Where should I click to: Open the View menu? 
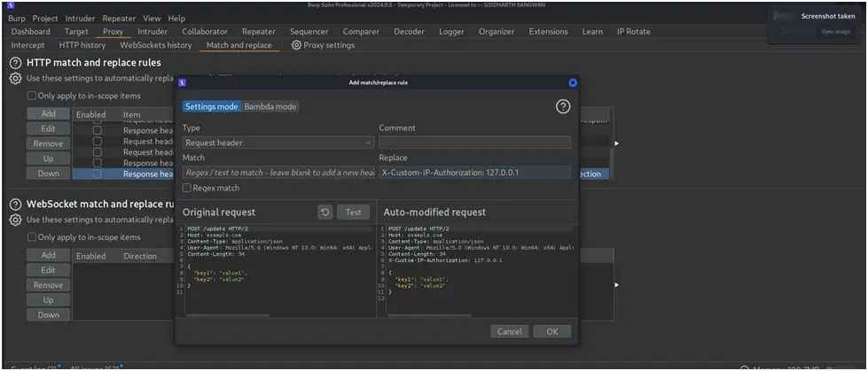tap(152, 19)
